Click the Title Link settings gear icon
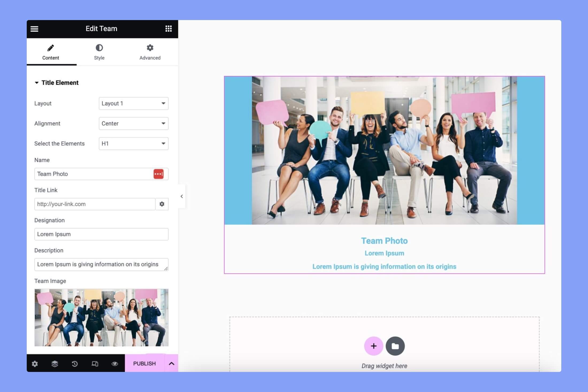 click(162, 204)
